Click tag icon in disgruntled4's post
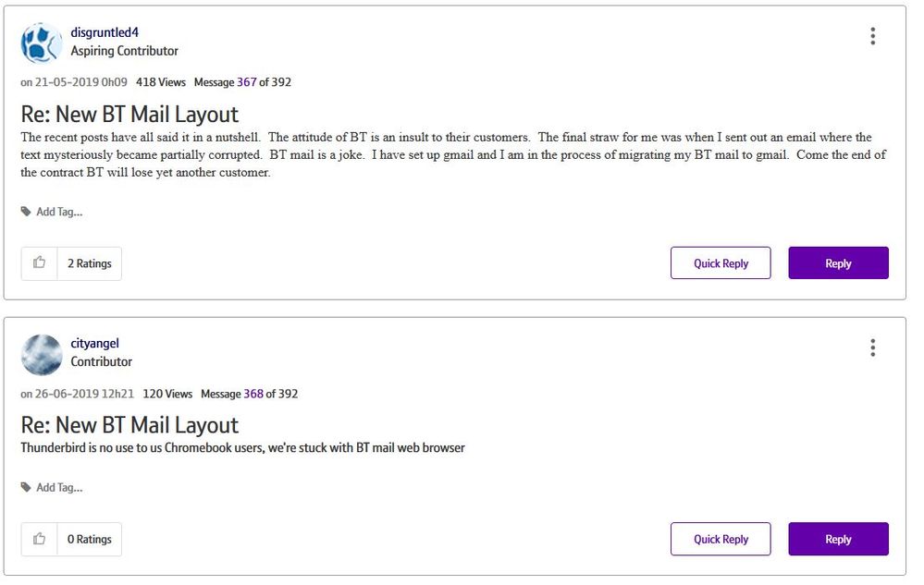 click(x=26, y=212)
